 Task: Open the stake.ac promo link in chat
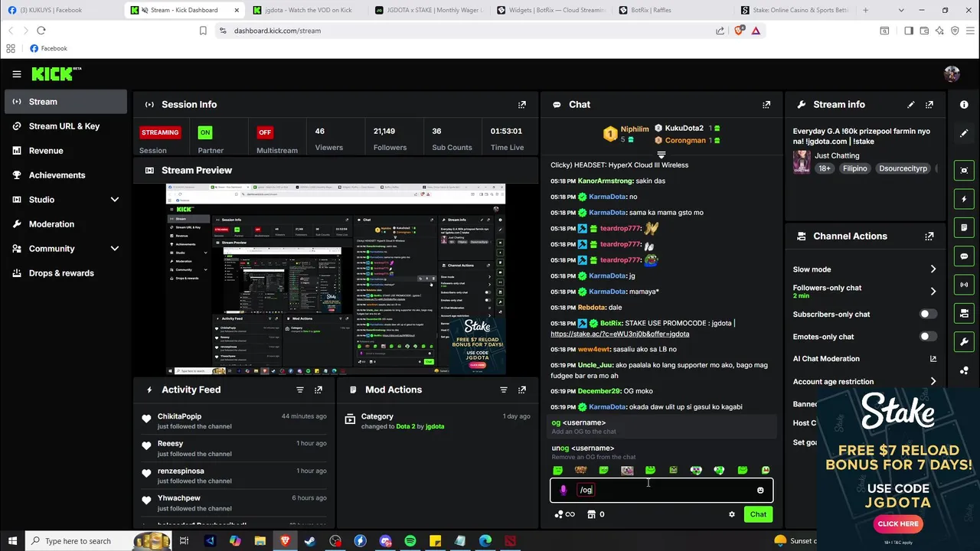(x=620, y=334)
